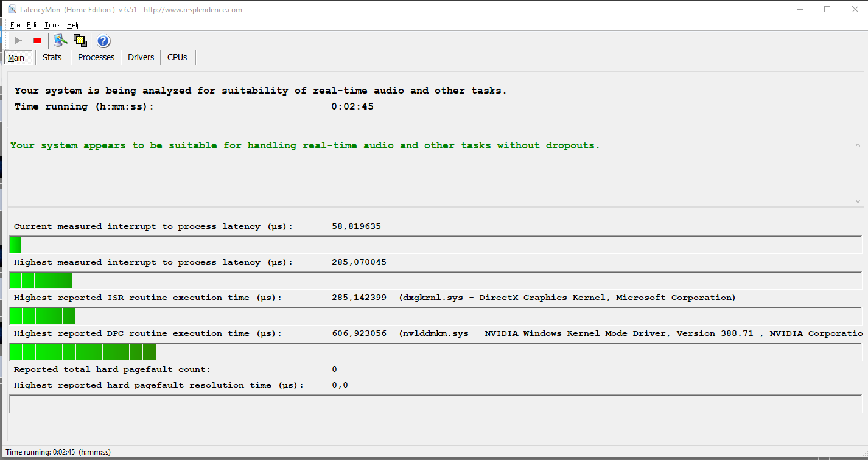Maximize the LatencyMon window

coord(827,9)
